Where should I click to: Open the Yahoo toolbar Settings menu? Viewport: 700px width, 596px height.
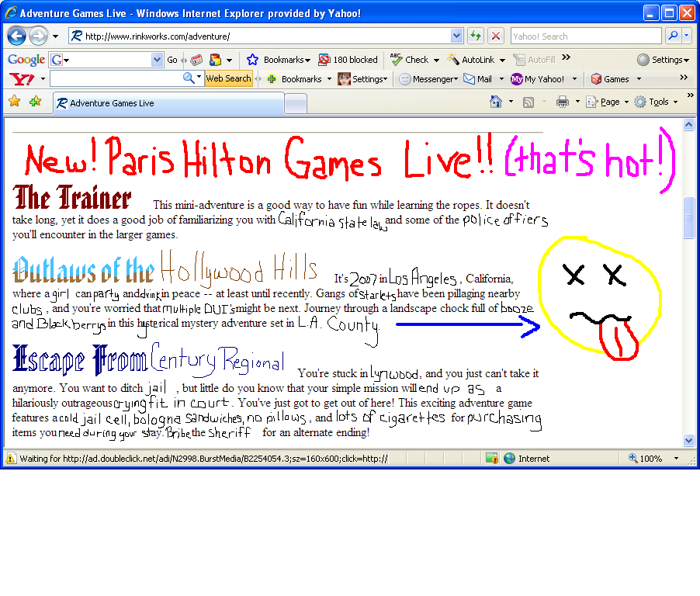pyautogui.click(x=363, y=79)
